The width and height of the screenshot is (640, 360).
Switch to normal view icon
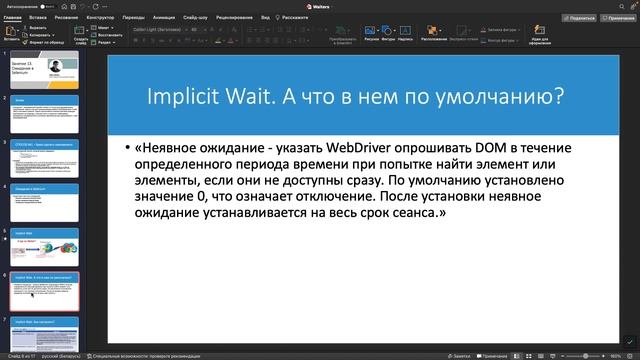(x=517, y=356)
